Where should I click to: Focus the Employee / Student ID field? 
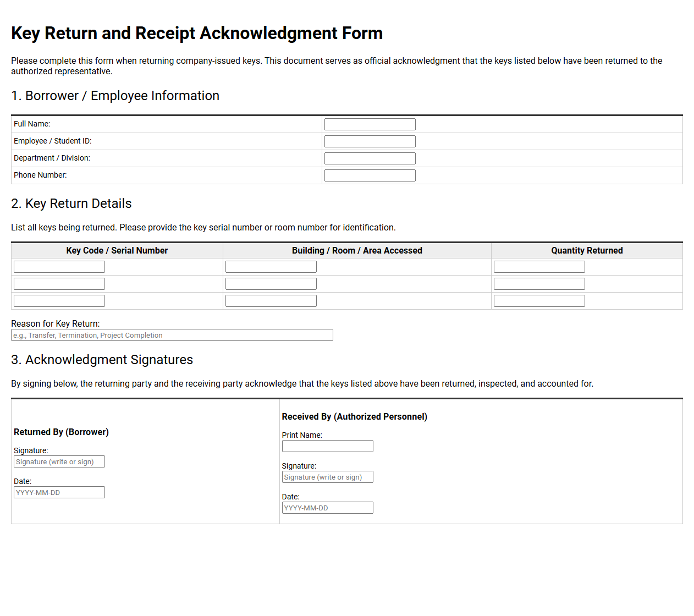[370, 141]
